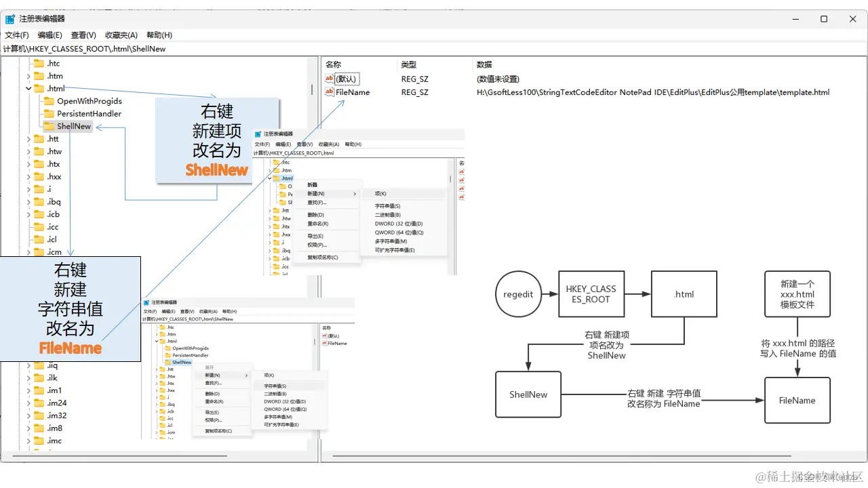
Task: Click the .html folder icon in the tree
Action: 40,88
